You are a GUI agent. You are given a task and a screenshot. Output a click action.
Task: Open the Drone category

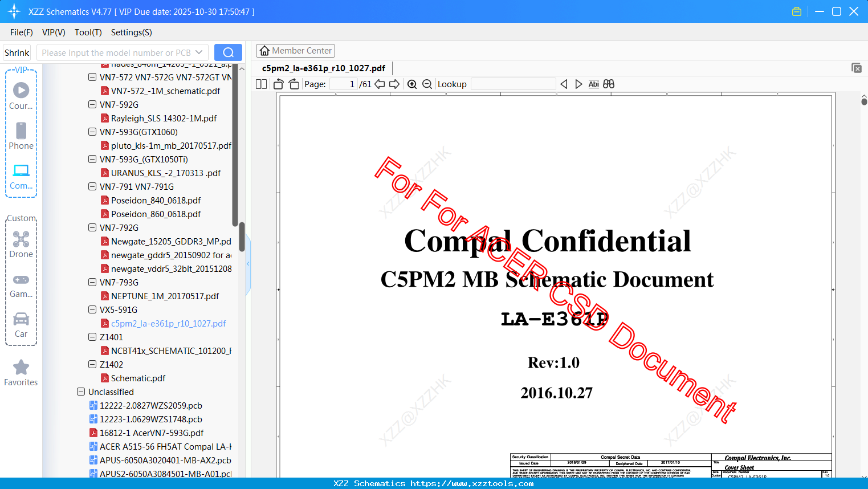(x=21, y=244)
